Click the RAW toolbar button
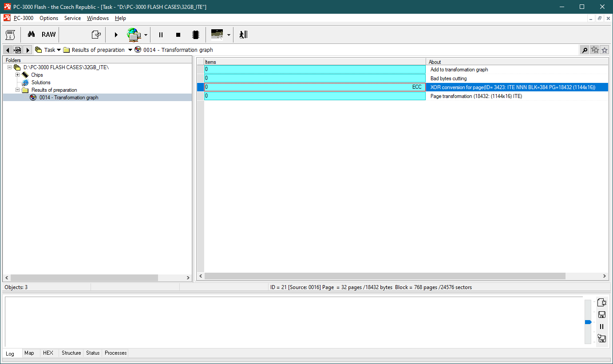 [x=49, y=35]
